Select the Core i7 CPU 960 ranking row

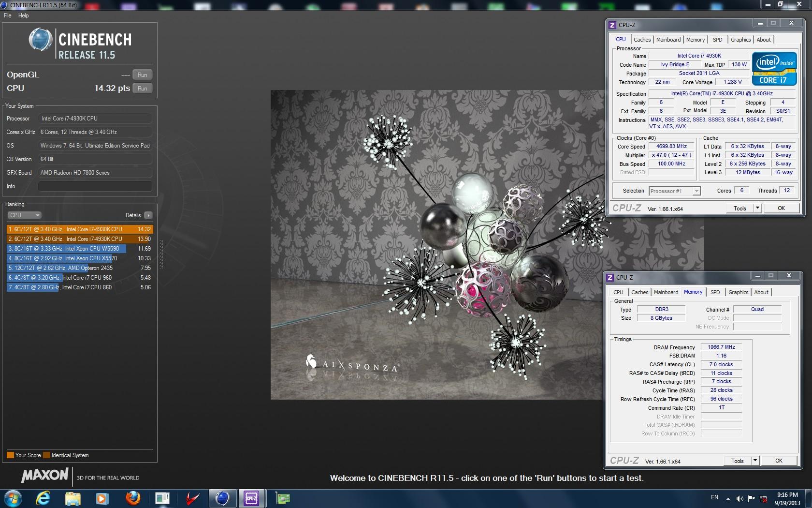click(80, 278)
